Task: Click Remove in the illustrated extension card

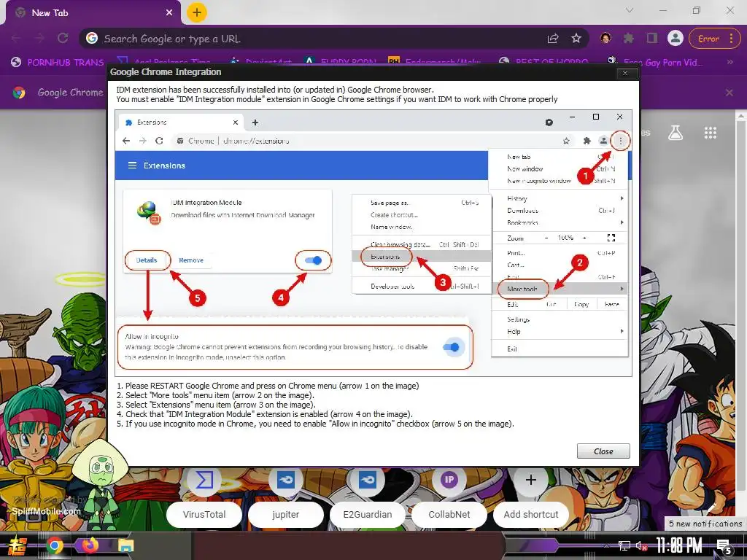Action: pos(191,260)
